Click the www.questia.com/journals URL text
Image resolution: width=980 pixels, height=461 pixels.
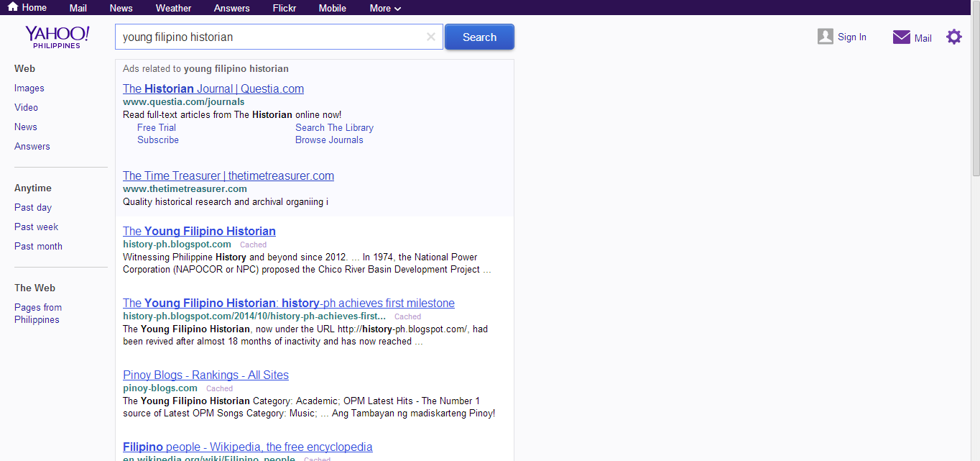183,101
